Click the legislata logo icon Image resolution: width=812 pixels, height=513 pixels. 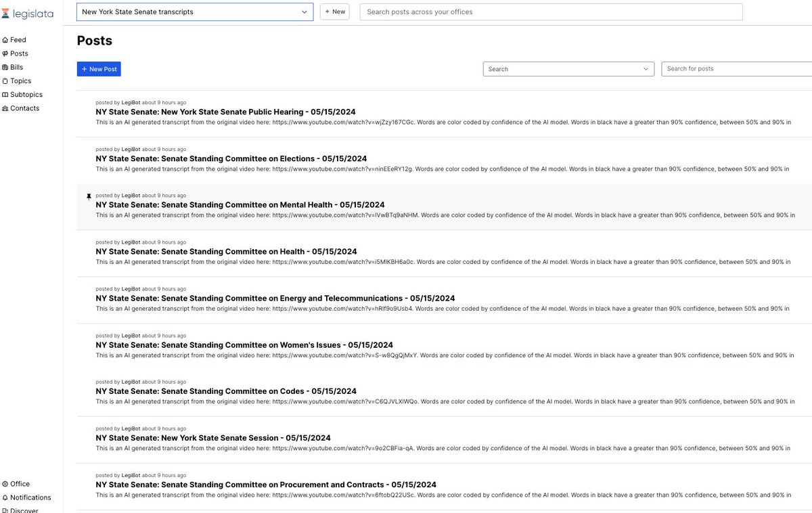(x=5, y=14)
